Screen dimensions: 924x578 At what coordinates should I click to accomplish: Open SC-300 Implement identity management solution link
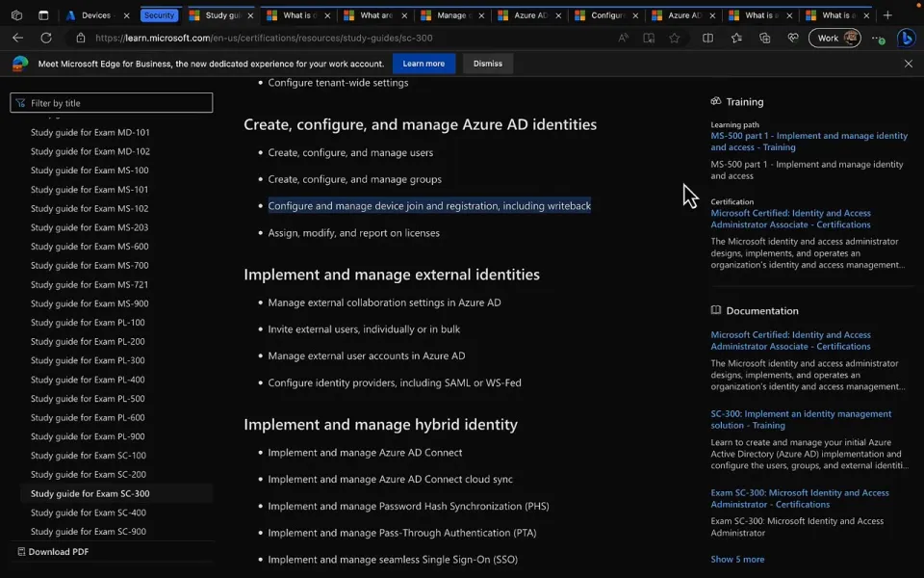point(801,419)
